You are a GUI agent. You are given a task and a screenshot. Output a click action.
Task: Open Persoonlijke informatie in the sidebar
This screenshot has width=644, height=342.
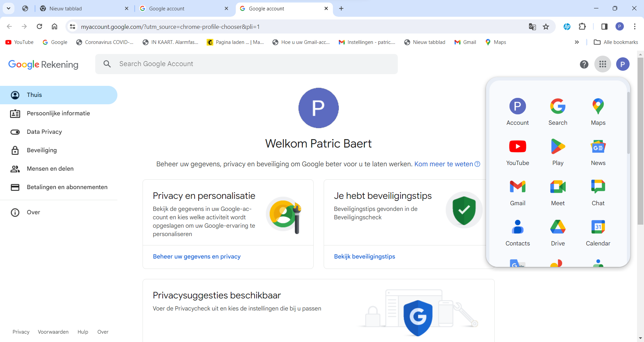[59, 113]
